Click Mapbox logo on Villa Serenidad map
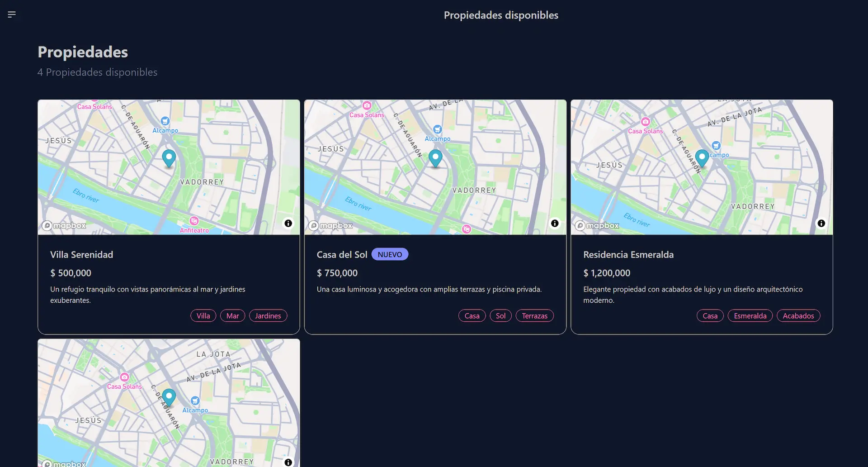The height and width of the screenshot is (467, 868). pos(64,225)
